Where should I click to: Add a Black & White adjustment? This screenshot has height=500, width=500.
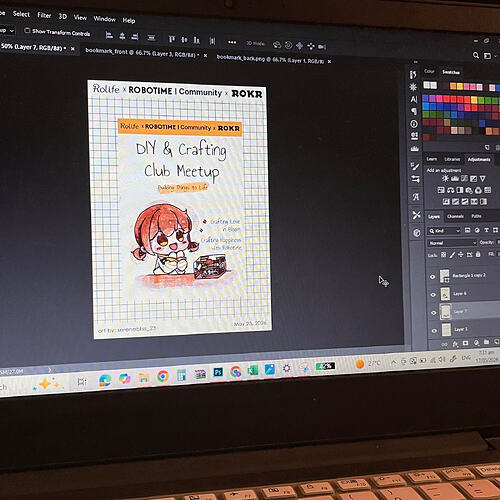tap(460, 190)
